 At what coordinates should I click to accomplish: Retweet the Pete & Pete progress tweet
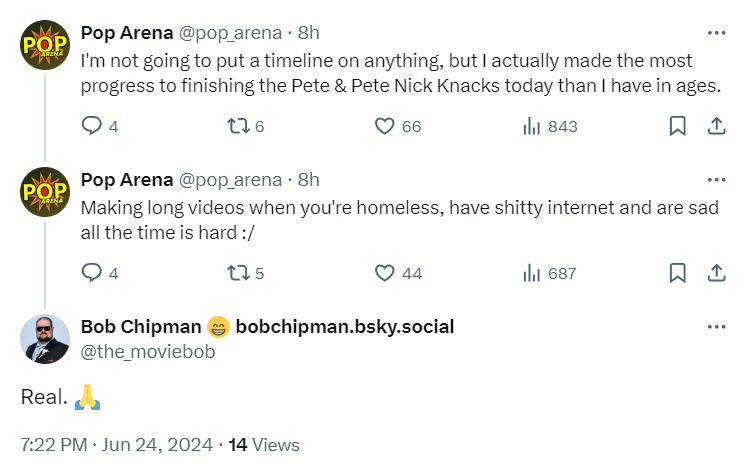240,127
